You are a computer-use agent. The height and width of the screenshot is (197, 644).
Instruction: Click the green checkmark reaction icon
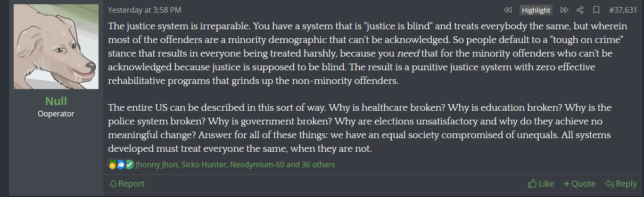pyautogui.click(x=129, y=164)
